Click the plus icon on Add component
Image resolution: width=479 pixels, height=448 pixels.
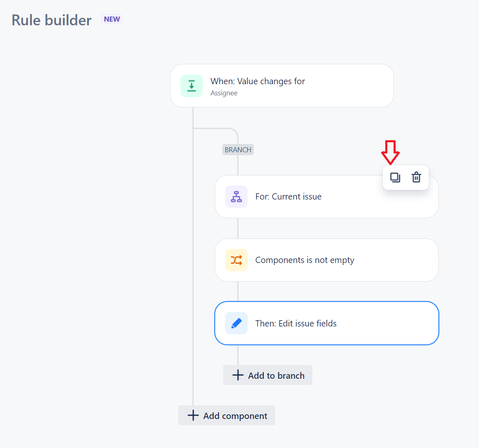(193, 415)
